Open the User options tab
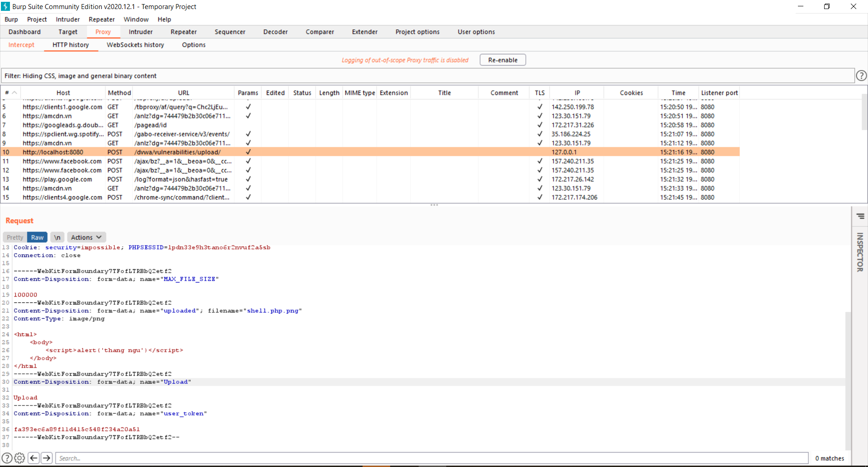Screen dimensions: 868x467 pos(476,32)
